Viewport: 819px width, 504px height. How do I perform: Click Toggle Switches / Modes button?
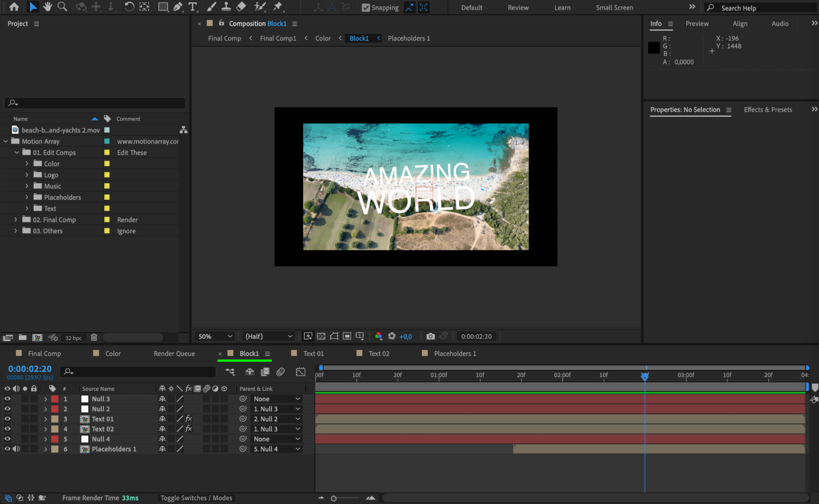pyautogui.click(x=196, y=498)
